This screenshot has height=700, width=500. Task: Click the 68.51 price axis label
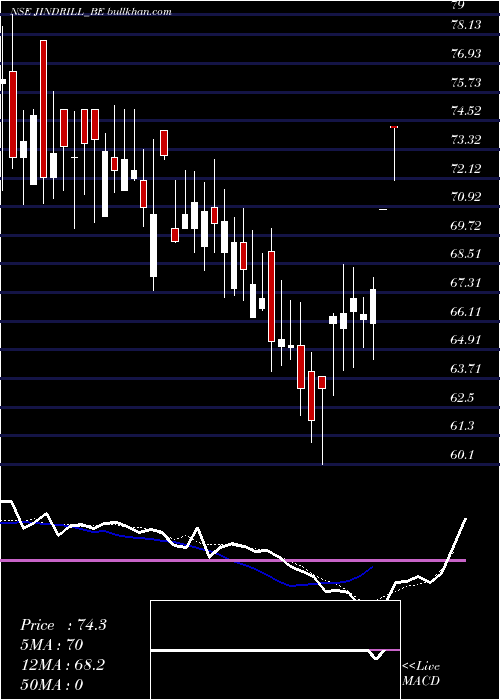click(x=466, y=254)
